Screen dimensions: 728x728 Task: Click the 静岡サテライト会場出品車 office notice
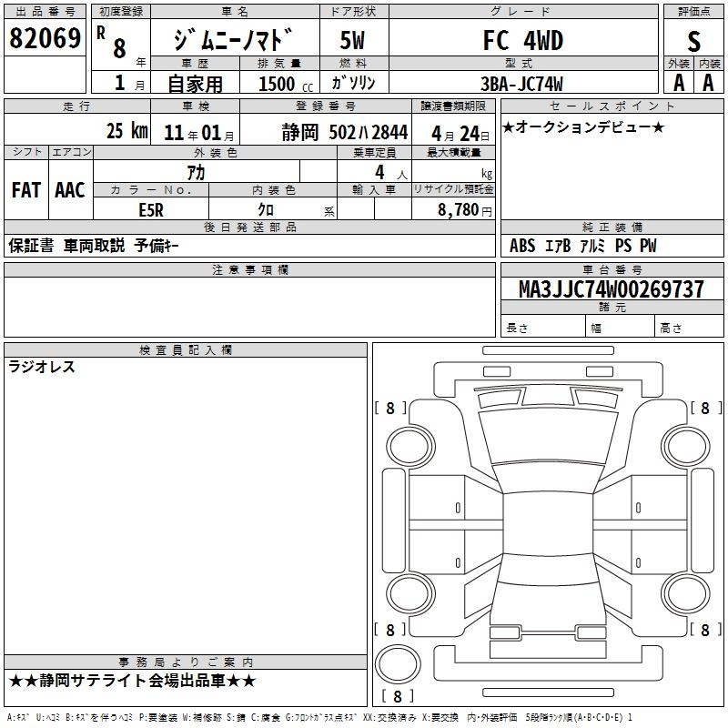click(x=132, y=681)
